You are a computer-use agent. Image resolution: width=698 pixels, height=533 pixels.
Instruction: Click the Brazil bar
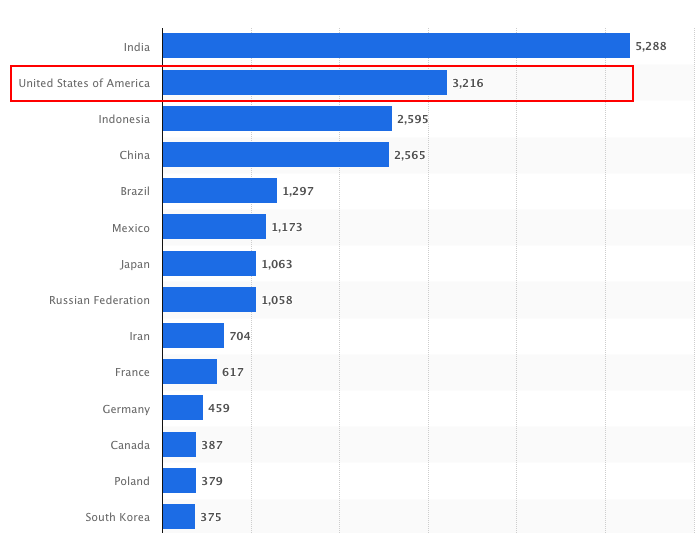click(x=220, y=191)
